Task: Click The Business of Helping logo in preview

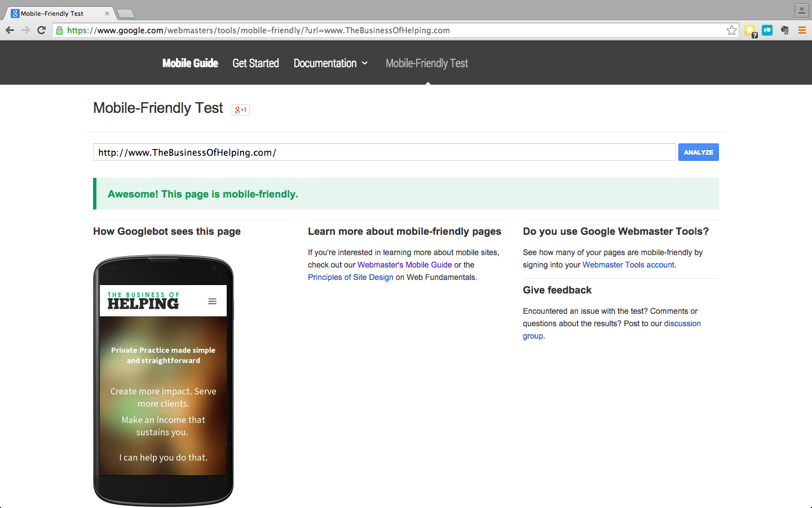Action: click(x=143, y=301)
